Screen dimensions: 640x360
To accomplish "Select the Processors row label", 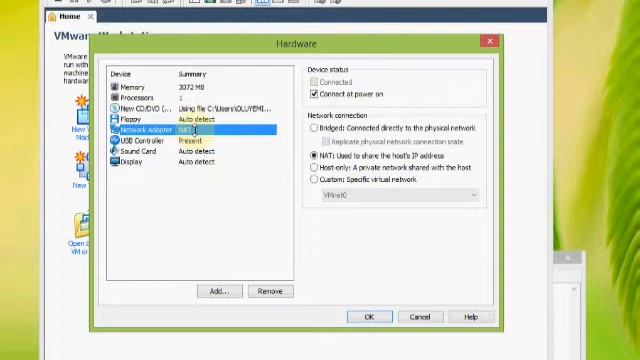I will pos(137,98).
